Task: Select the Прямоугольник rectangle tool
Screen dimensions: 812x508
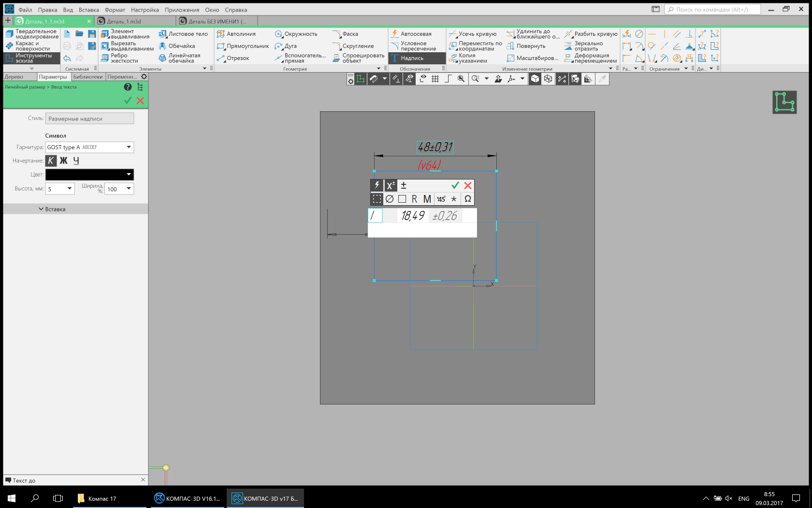Action: (x=243, y=46)
